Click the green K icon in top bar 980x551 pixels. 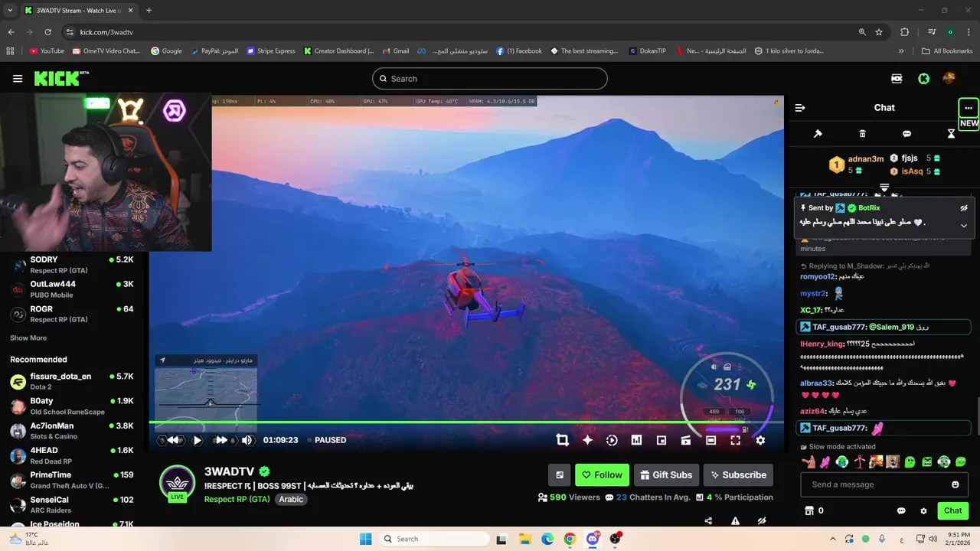(x=923, y=78)
